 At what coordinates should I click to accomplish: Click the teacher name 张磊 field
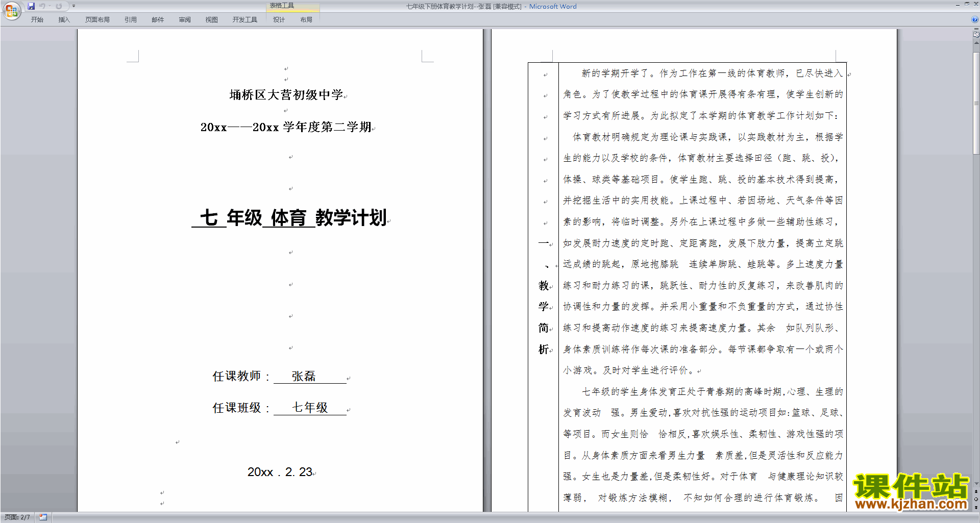coord(310,377)
